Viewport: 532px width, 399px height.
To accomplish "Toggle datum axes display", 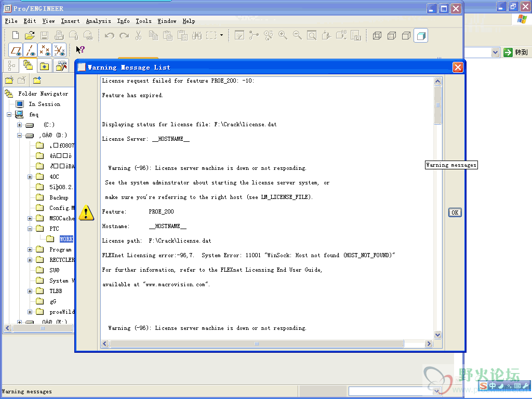I will (30, 50).
